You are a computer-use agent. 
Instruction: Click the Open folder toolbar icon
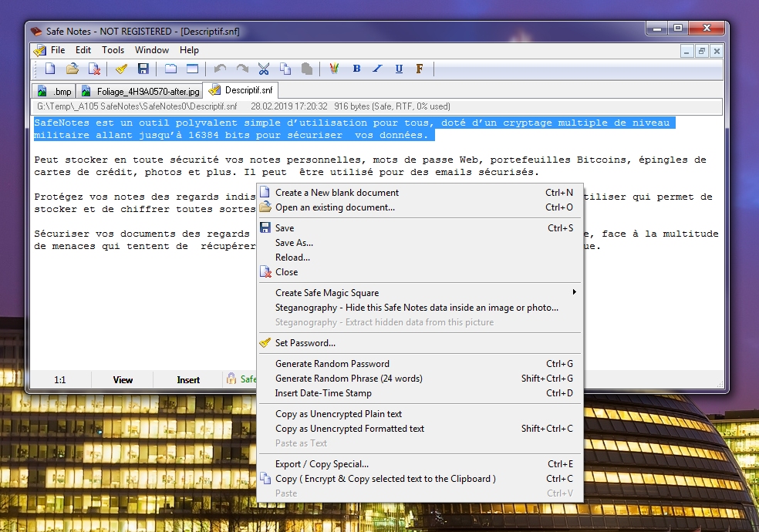pos(73,69)
